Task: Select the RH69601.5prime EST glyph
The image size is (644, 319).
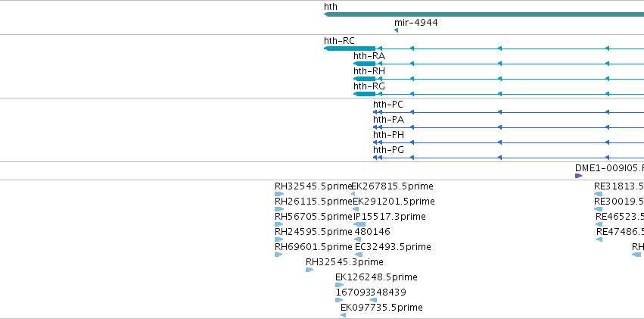Action: coord(278,255)
